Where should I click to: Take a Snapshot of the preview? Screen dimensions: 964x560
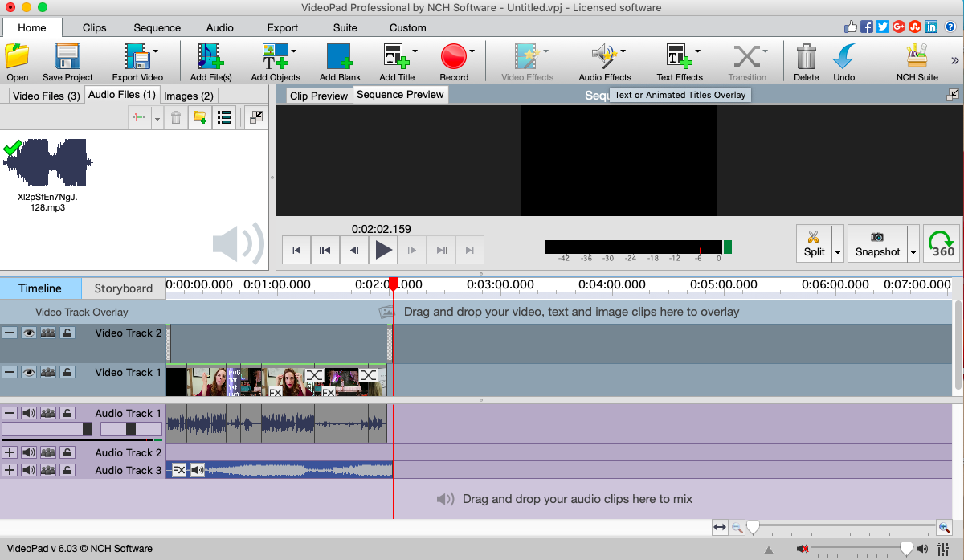coord(877,243)
